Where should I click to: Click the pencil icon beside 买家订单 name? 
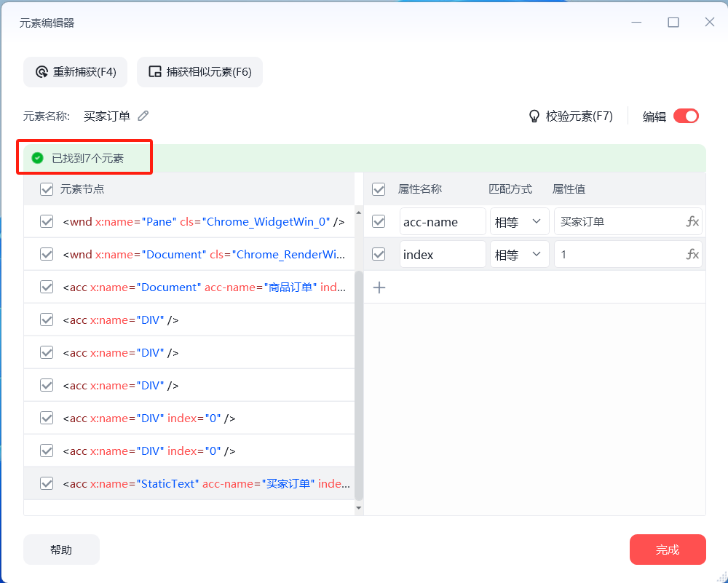pyautogui.click(x=143, y=116)
